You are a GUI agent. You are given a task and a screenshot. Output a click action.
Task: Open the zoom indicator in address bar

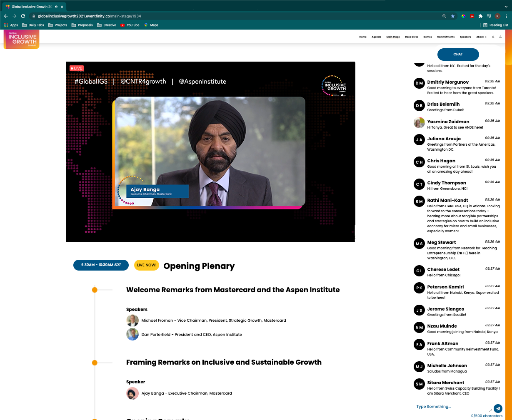click(444, 16)
